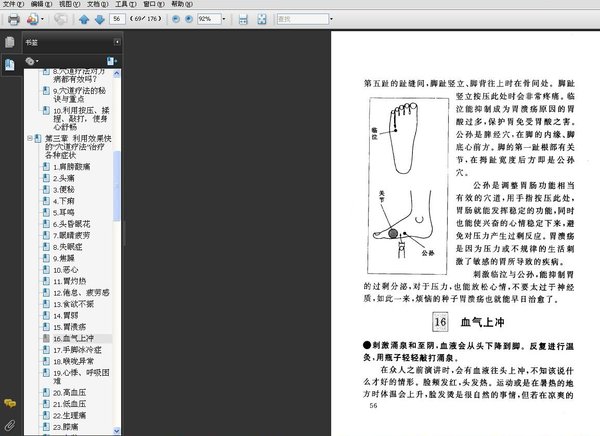Click the zoom out minus button
The width and height of the screenshot is (600, 436).
[176, 19]
